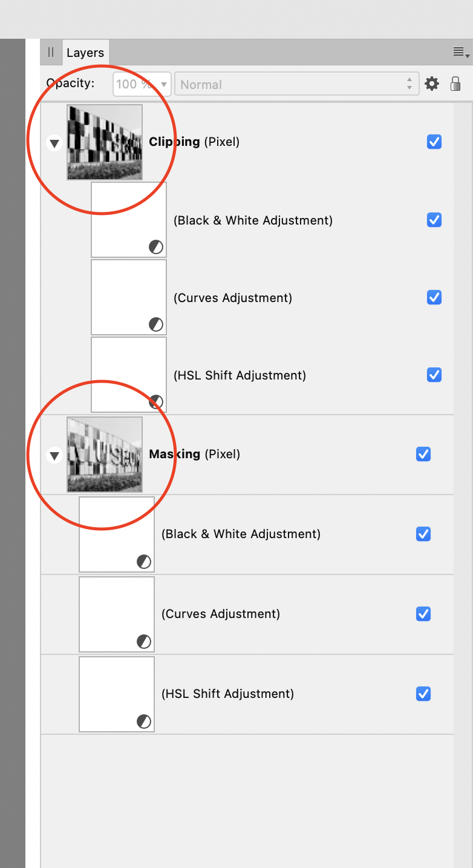The image size is (473, 868).
Task: Select the HSL Shift Adjustment under Masking
Action: [x=227, y=694]
